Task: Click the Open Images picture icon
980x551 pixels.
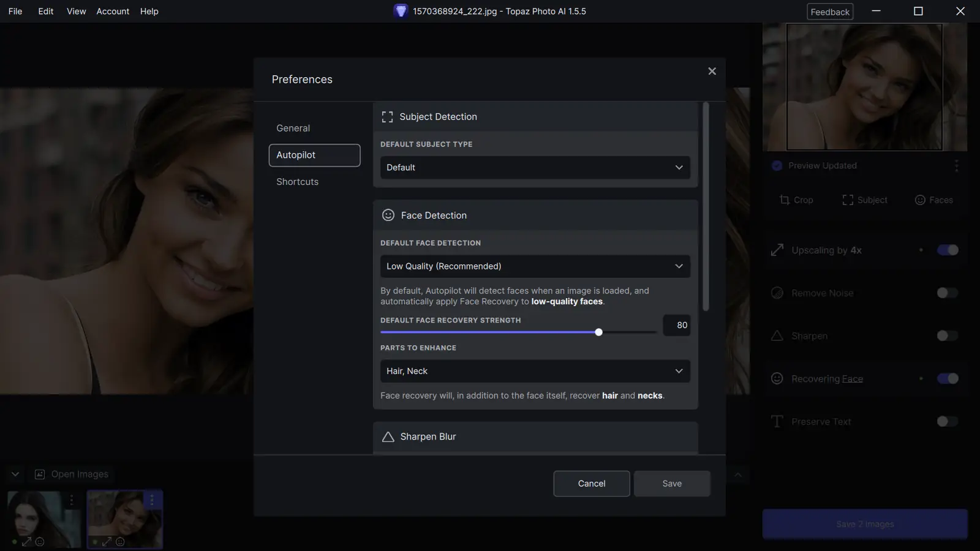Action: tap(40, 474)
